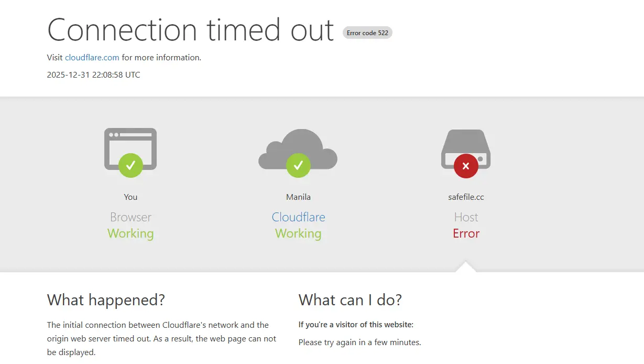Click the green checkmark on browser icon
Viewport: 644px width, 364px height.
click(130, 166)
